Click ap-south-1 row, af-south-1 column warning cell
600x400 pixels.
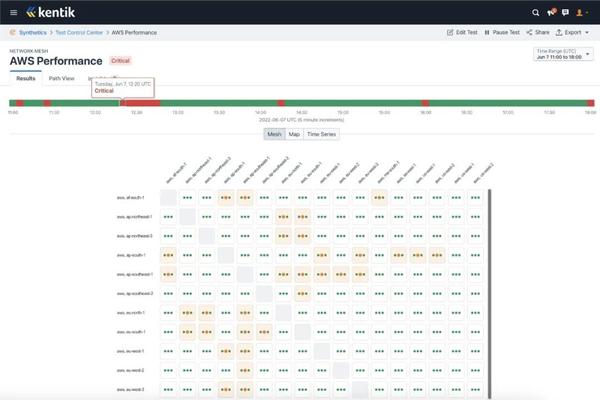[x=168, y=255]
